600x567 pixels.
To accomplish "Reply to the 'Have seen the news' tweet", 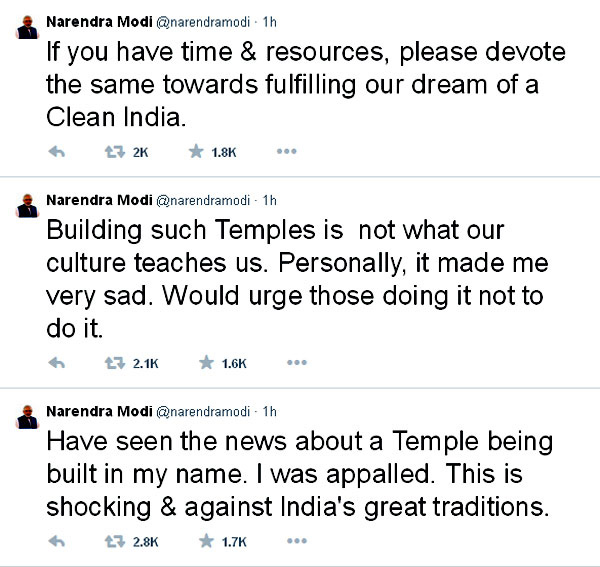I will pyautogui.click(x=56, y=543).
